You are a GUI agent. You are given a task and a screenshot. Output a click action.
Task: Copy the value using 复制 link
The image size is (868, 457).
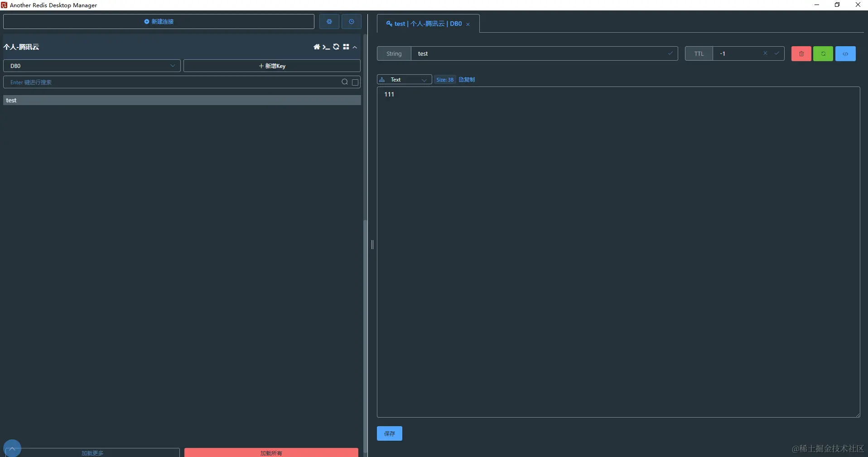[467, 80]
